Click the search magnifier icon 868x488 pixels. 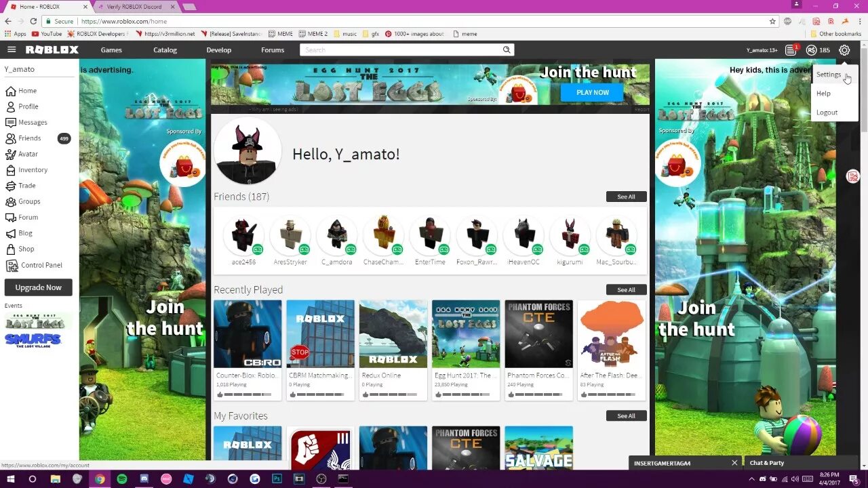506,49
